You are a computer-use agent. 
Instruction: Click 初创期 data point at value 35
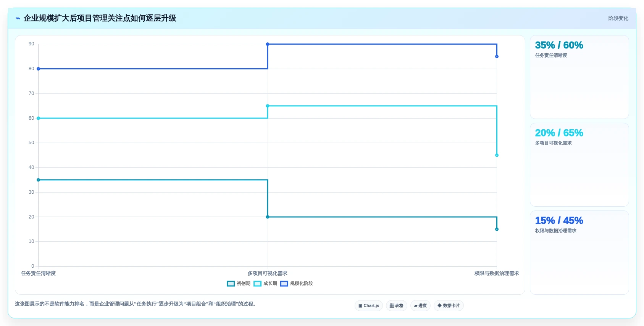point(38,180)
